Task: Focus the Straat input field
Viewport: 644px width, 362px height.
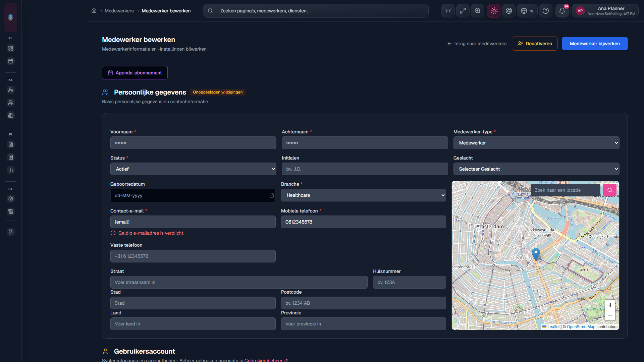Action: tap(239, 282)
